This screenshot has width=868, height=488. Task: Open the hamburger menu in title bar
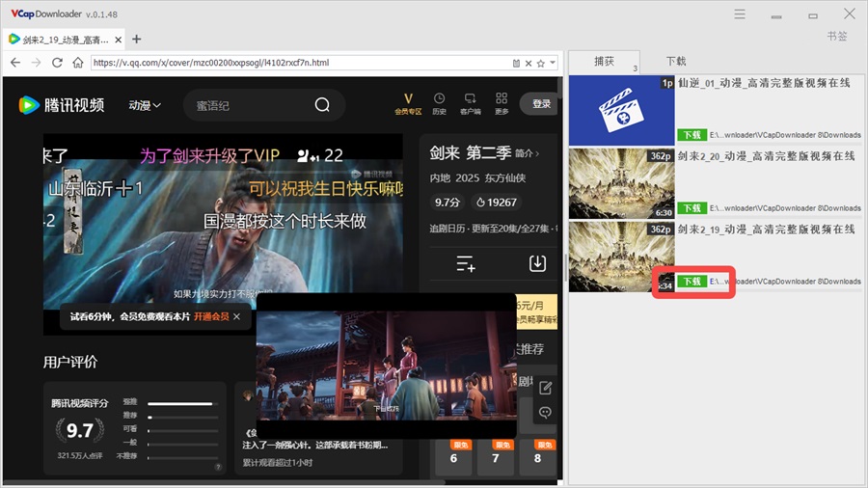(740, 14)
